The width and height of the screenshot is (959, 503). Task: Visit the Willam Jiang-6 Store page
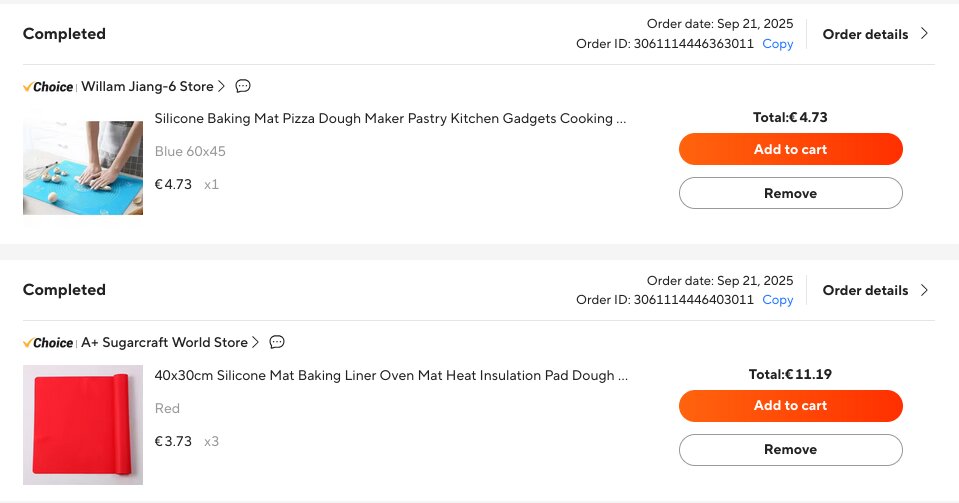click(x=147, y=87)
